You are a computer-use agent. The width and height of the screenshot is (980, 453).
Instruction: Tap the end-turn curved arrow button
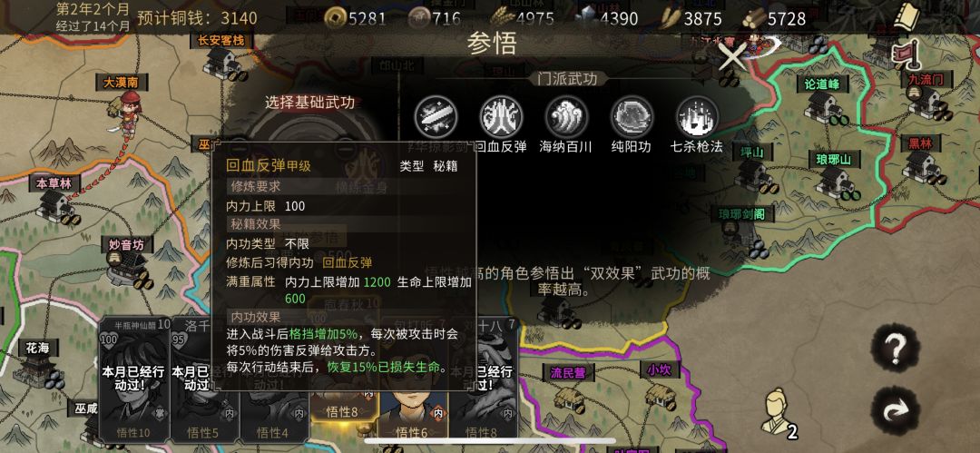895,409
